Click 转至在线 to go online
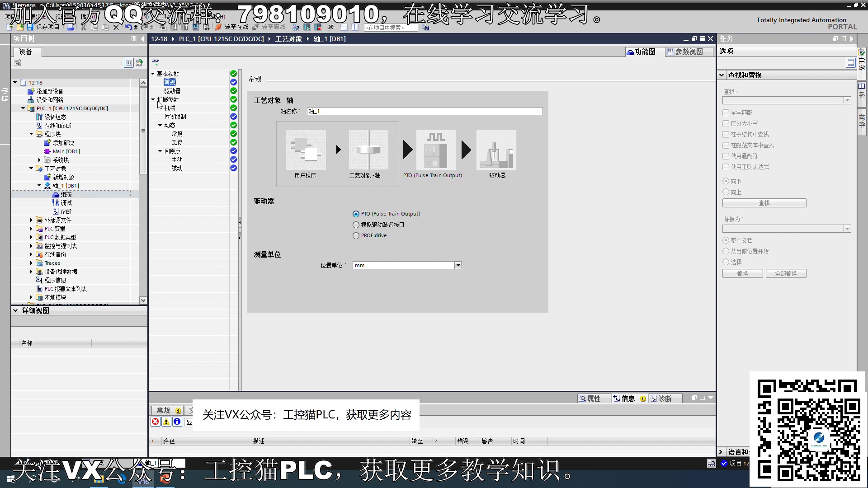This screenshot has width=868, height=488. 231,27
